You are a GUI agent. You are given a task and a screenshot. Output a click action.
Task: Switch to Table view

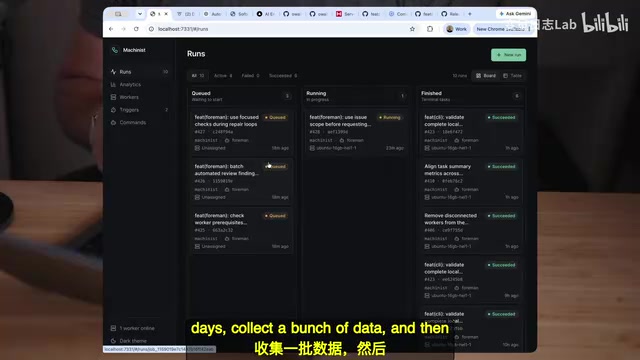pos(512,76)
